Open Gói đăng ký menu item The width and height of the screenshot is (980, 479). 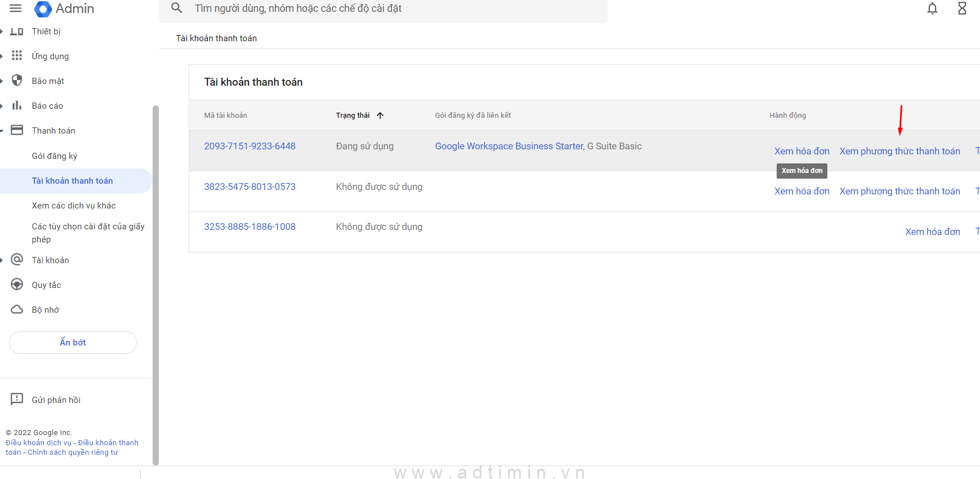click(x=55, y=156)
